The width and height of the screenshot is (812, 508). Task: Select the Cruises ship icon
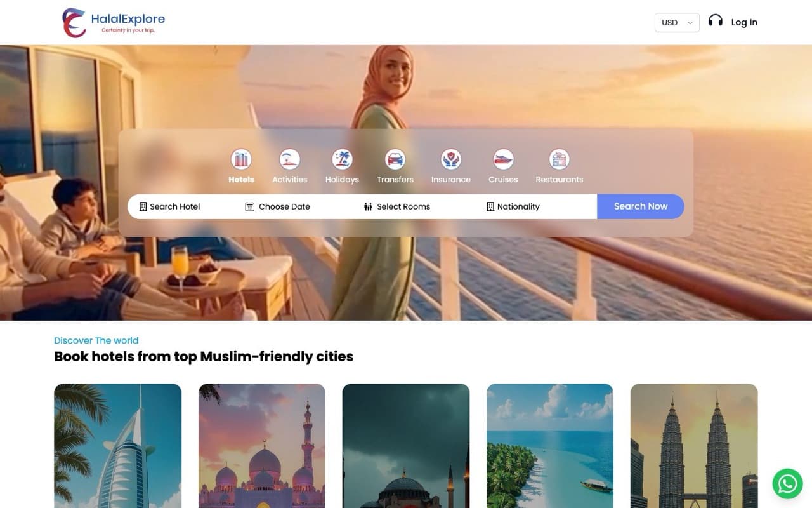pyautogui.click(x=503, y=159)
